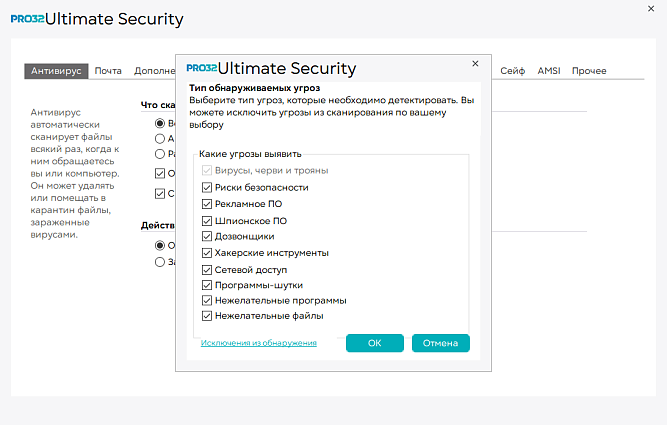Uncheck Нежелательные файлы checkbox
This screenshot has width=667, height=425.
point(207,316)
